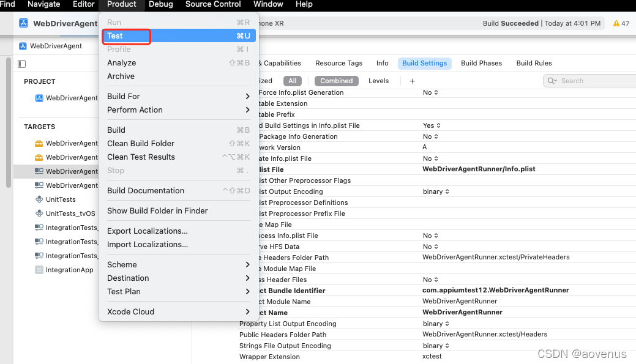
Task: Switch to Build Settings tab
Action: (424, 63)
